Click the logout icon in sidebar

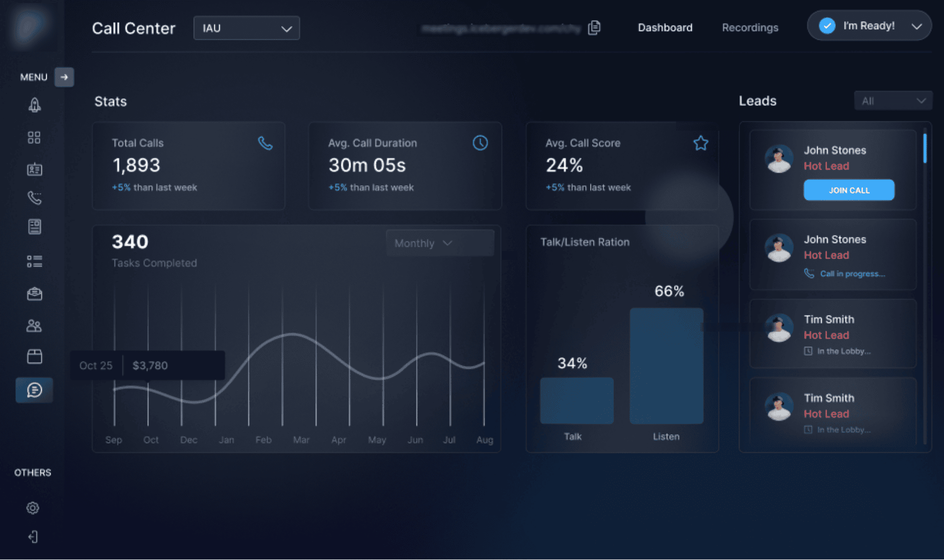click(33, 537)
